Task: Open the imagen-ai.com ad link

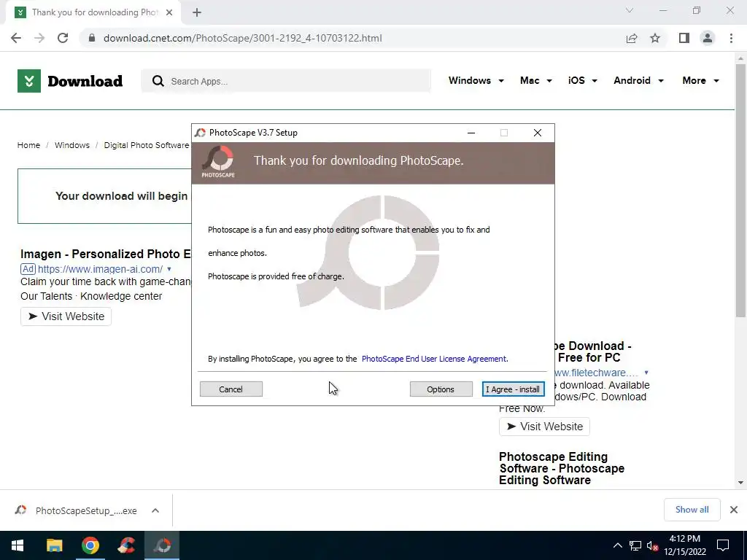Action: pyautogui.click(x=100, y=269)
